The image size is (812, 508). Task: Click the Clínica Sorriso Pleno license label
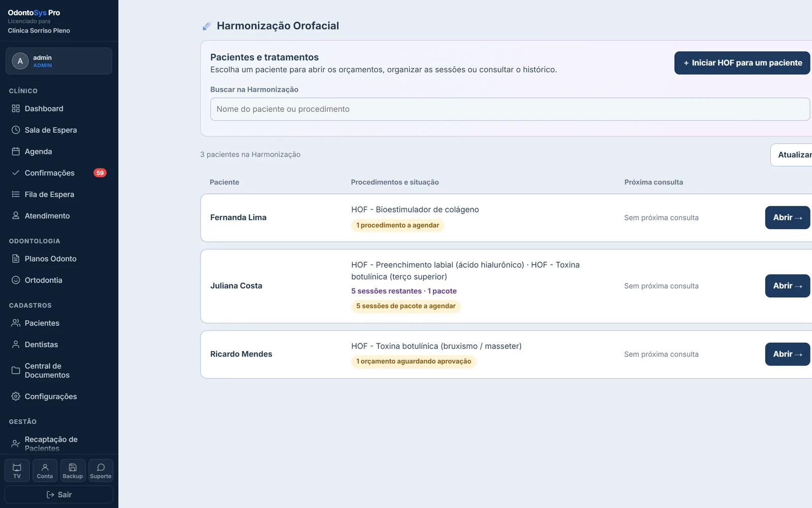pyautogui.click(x=39, y=30)
